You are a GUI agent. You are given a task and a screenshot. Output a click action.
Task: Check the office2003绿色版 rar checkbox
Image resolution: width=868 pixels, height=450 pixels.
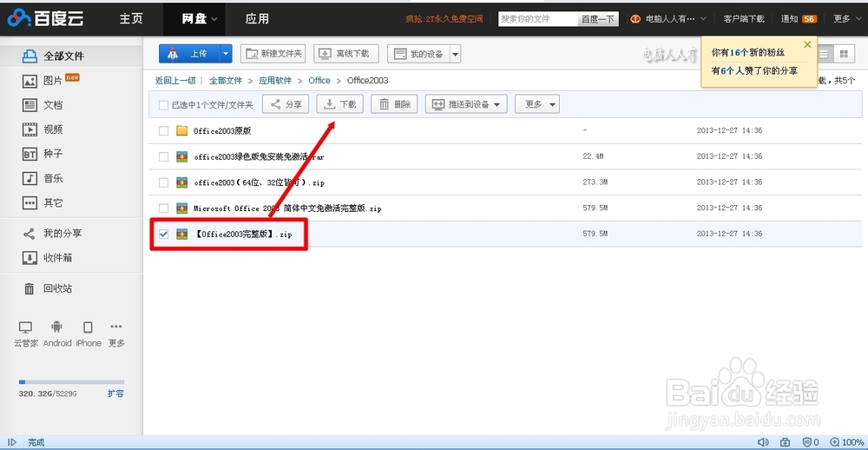click(163, 157)
